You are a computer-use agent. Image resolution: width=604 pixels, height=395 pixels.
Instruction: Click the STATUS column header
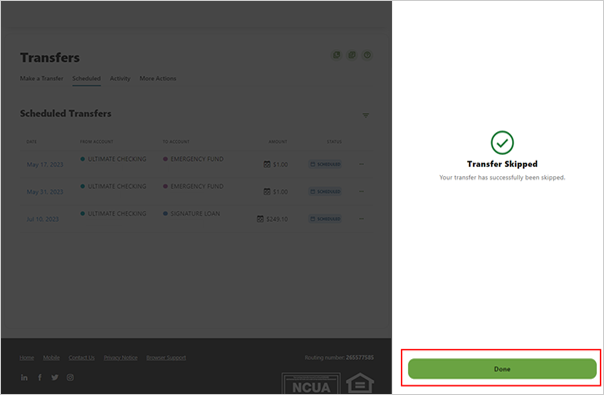pos(334,142)
